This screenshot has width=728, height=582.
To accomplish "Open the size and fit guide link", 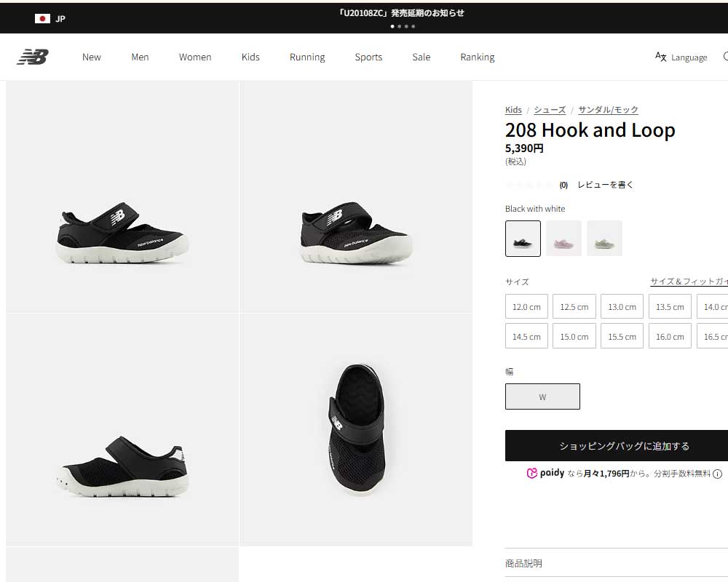I will 689,282.
